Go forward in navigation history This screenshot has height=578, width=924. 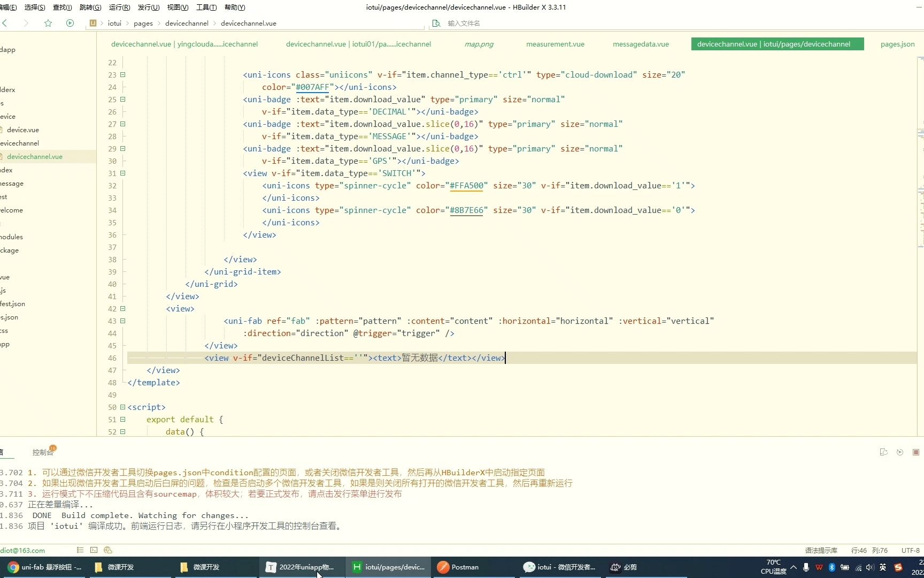[26, 23]
